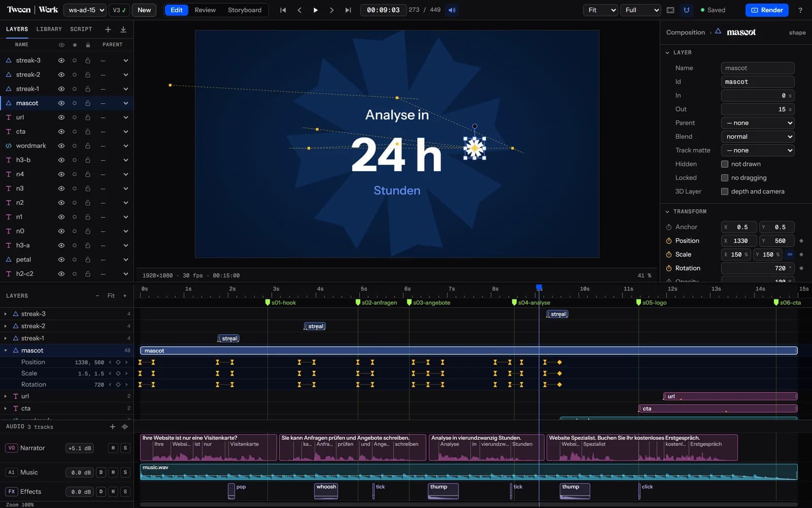This screenshot has width=812, height=508.
Task: Lock the cta layer
Action: coord(88,132)
